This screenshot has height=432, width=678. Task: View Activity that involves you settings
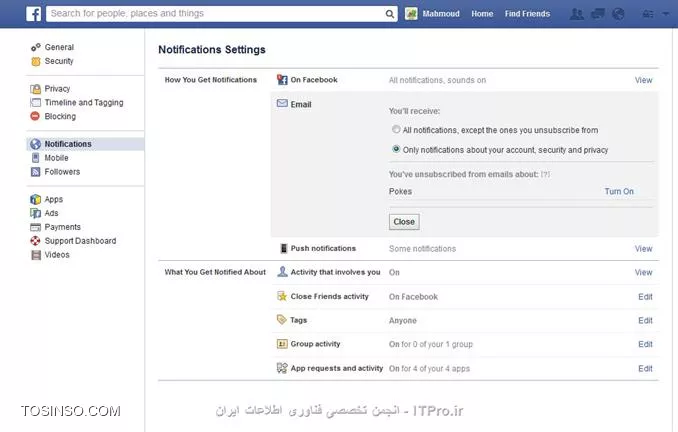coord(643,272)
